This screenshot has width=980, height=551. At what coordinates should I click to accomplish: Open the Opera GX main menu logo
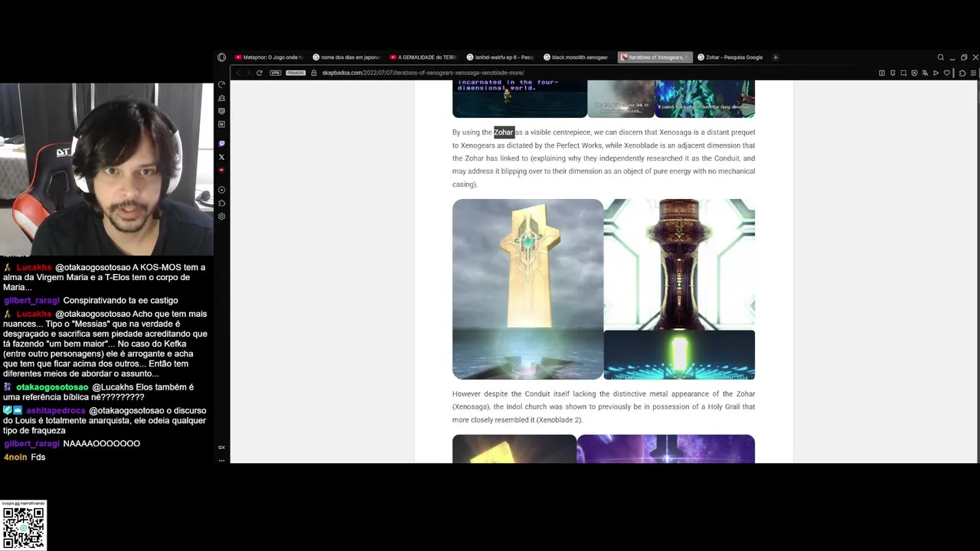pyautogui.click(x=222, y=57)
